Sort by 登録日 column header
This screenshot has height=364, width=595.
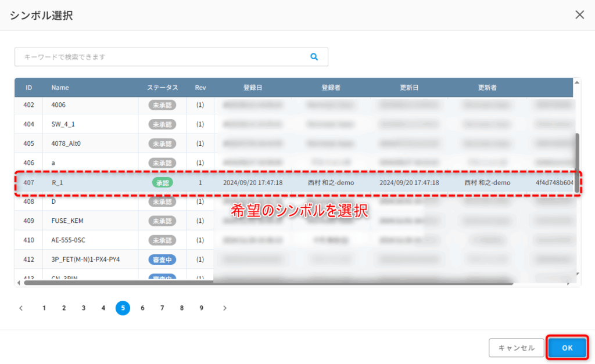[253, 88]
